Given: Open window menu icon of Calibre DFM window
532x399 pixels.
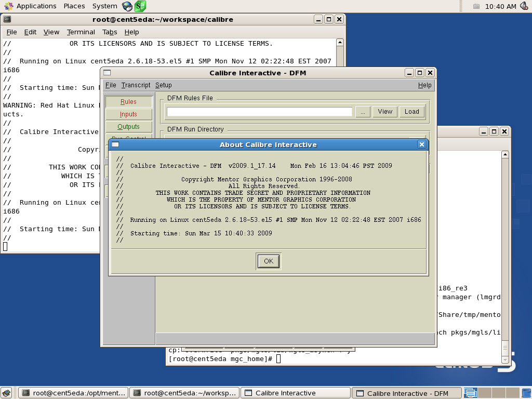Looking at the screenshot, I should pos(107,73).
